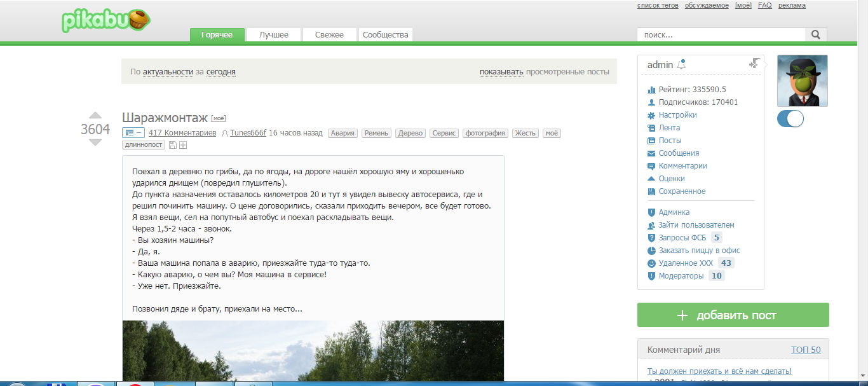Toggle показывать просмотренные посты option
Viewport: 868px width, 386px height.
click(x=501, y=72)
